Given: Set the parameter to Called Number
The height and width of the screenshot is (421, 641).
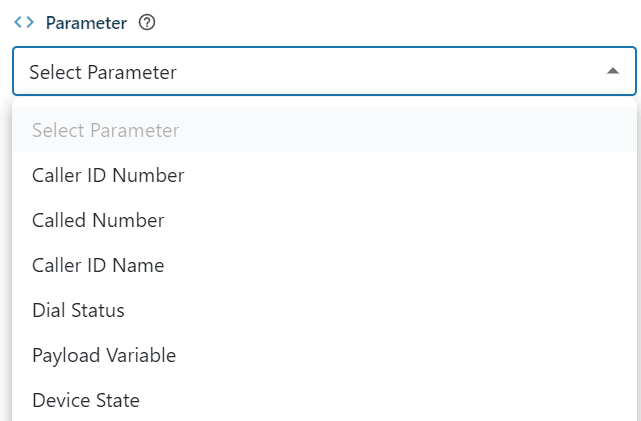Looking at the screenshot, I should click(98, 220).
